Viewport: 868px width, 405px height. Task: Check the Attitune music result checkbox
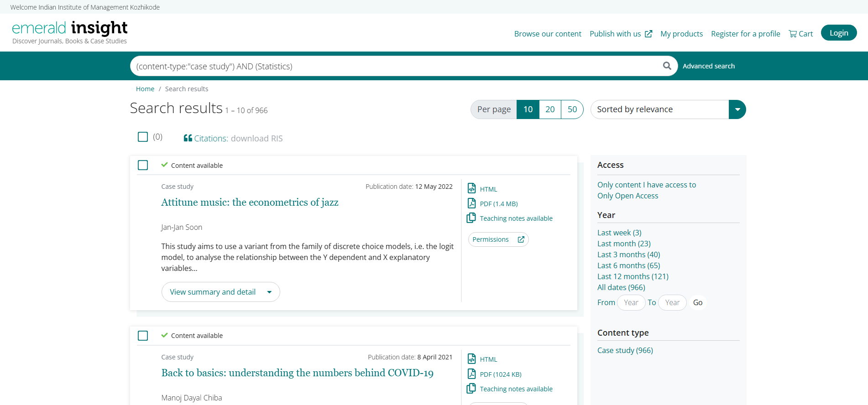point(143,165)
